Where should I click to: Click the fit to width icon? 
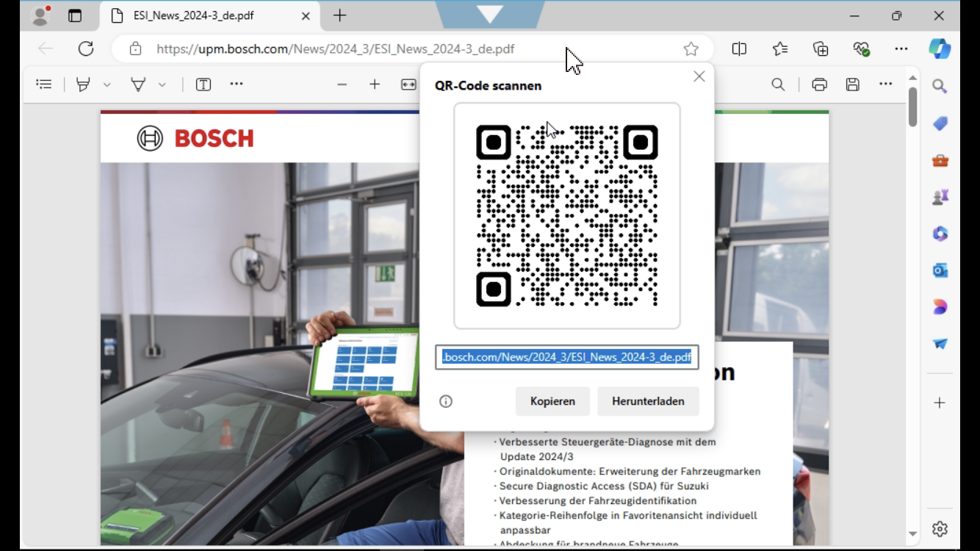(408, 84)
